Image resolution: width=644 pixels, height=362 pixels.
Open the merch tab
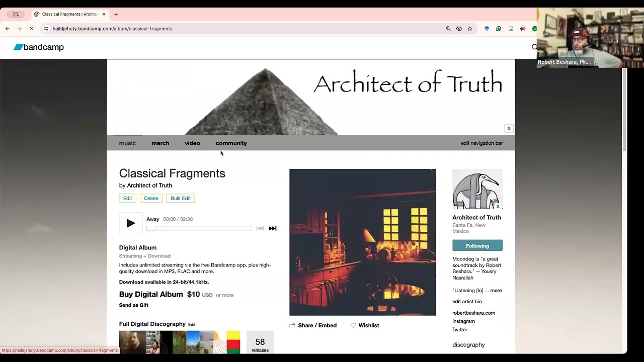pyautogui.click(x=160, y=143)
